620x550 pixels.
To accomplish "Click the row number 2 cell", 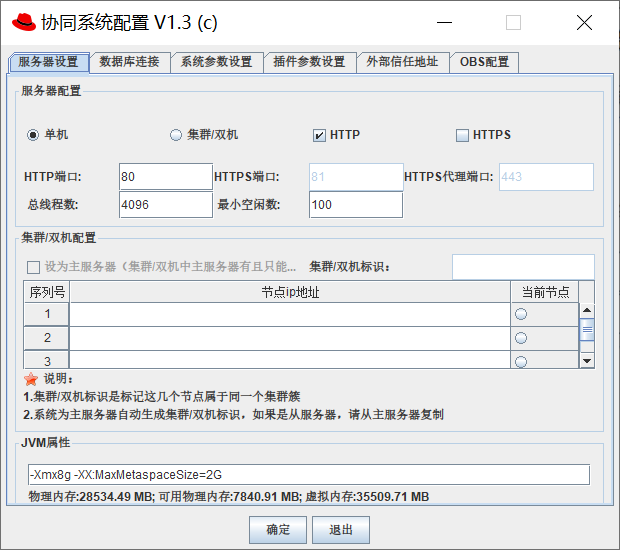I will (47, 338).
